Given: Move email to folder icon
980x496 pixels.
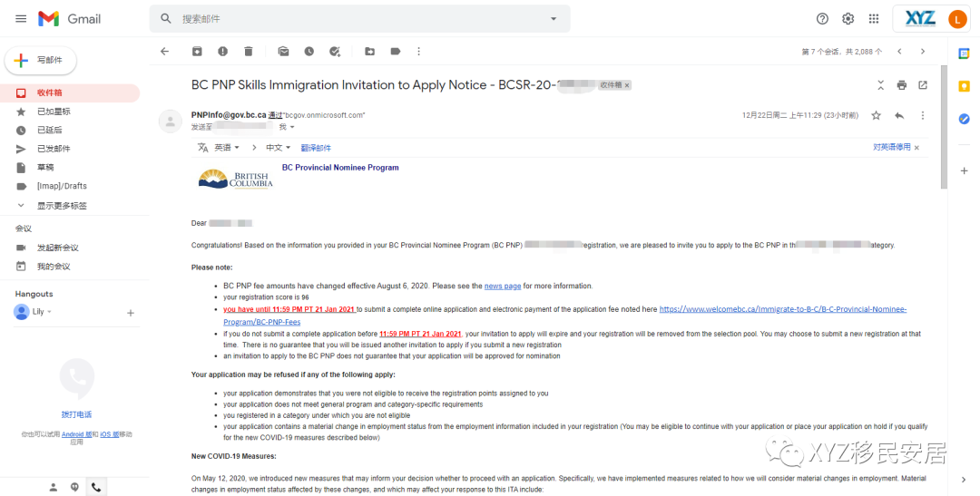Looking at the screenshot, I should [369, 51].
